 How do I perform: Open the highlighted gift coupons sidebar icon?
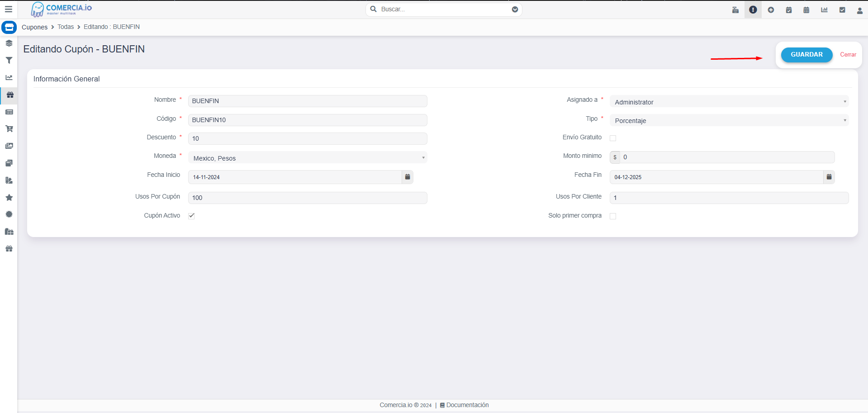9,95
